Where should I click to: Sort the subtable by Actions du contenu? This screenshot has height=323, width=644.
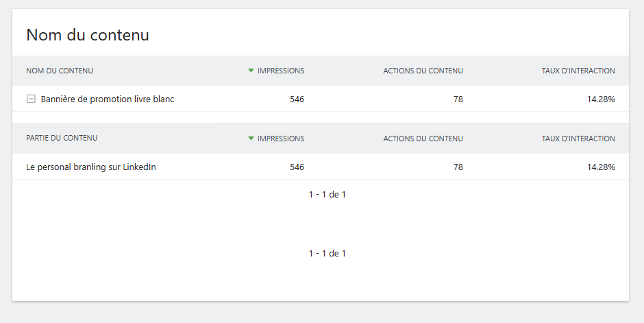coord(423,139)
